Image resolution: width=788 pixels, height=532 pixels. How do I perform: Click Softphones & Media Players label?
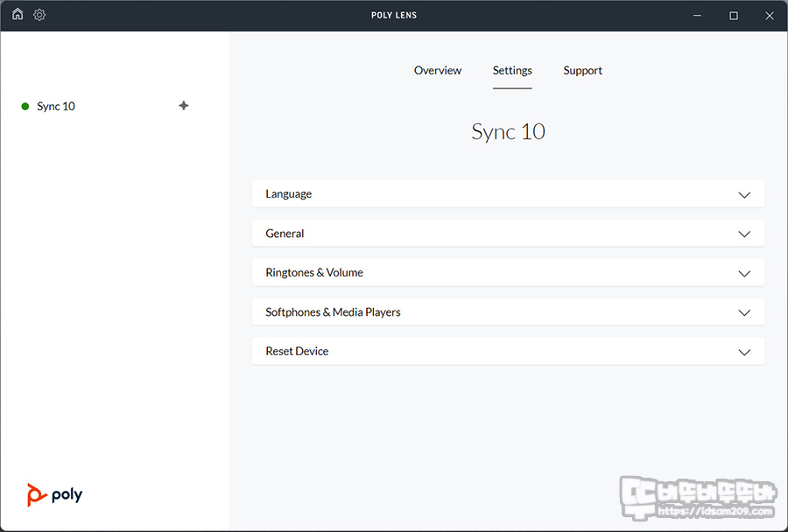click(x=333, y=312)
